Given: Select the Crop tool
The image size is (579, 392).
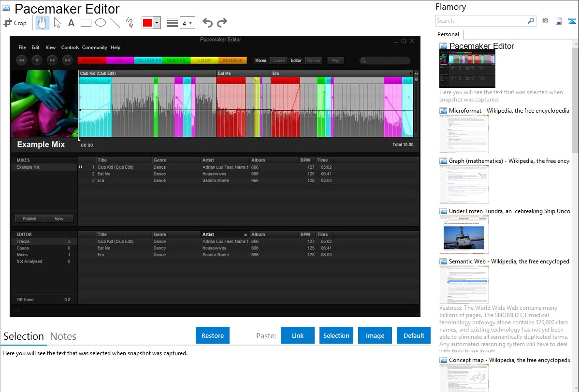Looking at the screenshot, I should click(15, 23).
